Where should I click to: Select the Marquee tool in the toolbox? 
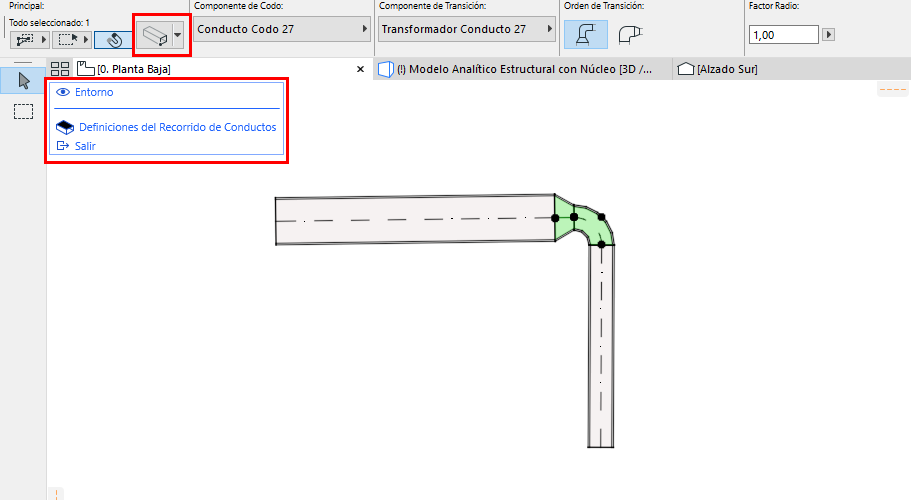click(x=23, y=111)
